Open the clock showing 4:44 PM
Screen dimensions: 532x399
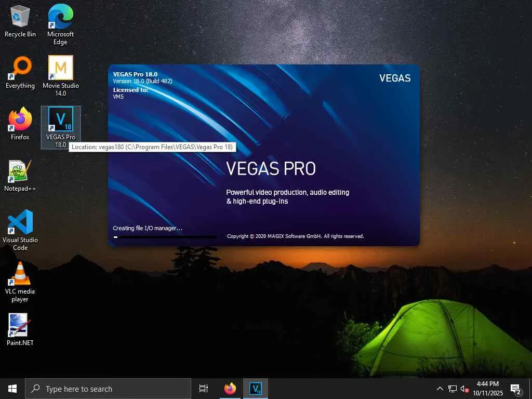point(487,389)
